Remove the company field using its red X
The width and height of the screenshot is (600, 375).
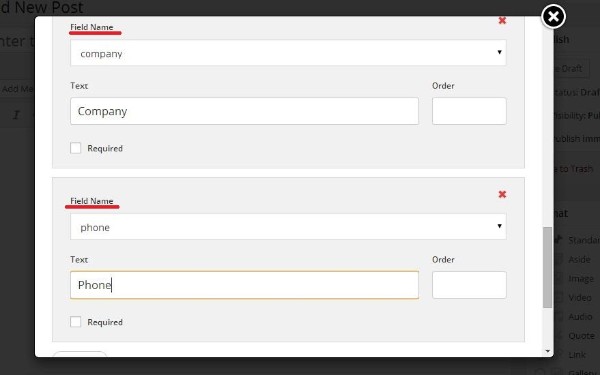point(502,21)
